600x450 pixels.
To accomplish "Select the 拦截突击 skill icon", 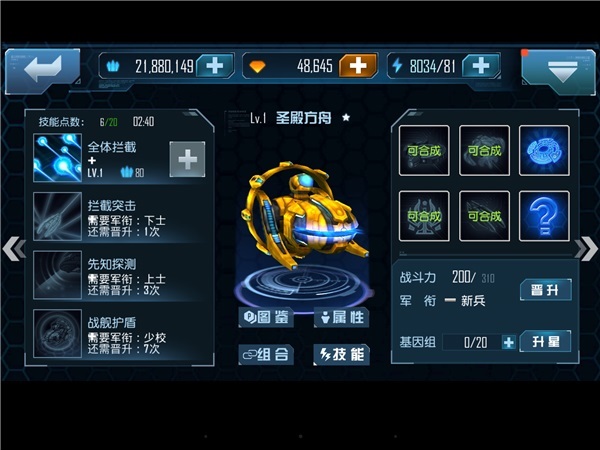I will 57,217.
